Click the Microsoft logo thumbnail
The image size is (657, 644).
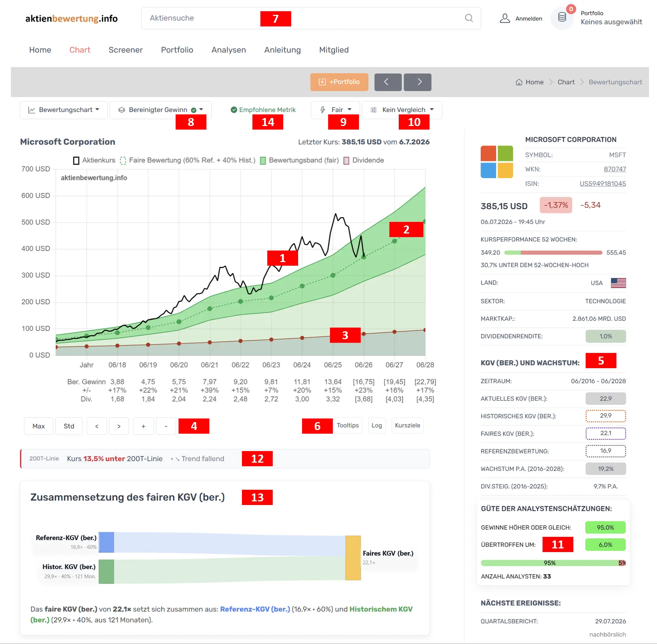(x=497, y=161)
